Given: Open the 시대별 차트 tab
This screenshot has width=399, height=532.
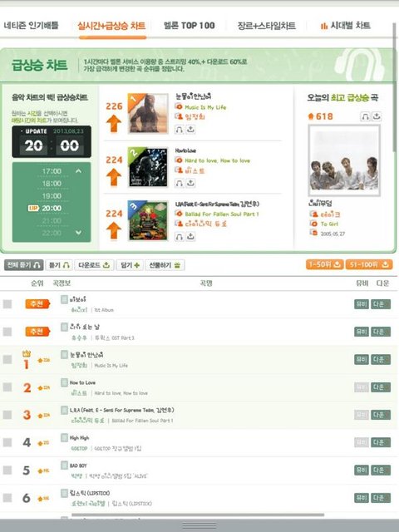Looking at the screenshot, I should [x=346, y=26].
